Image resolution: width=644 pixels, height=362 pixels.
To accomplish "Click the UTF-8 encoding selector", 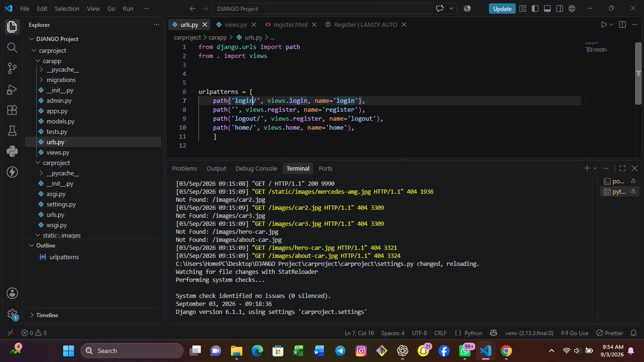I will coord(419,333).
